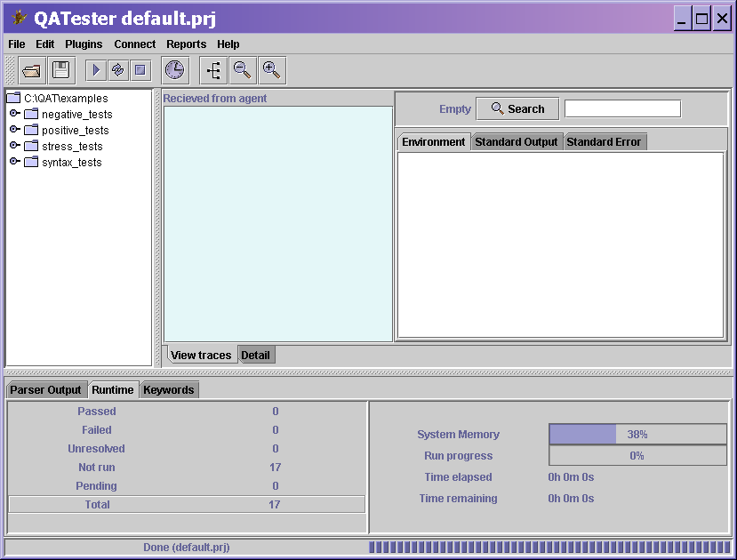Click the cycle/rerun tests toolbar icon
Image resolution: width=737 pixels, height=560 pixels.
tap(117, 69)
